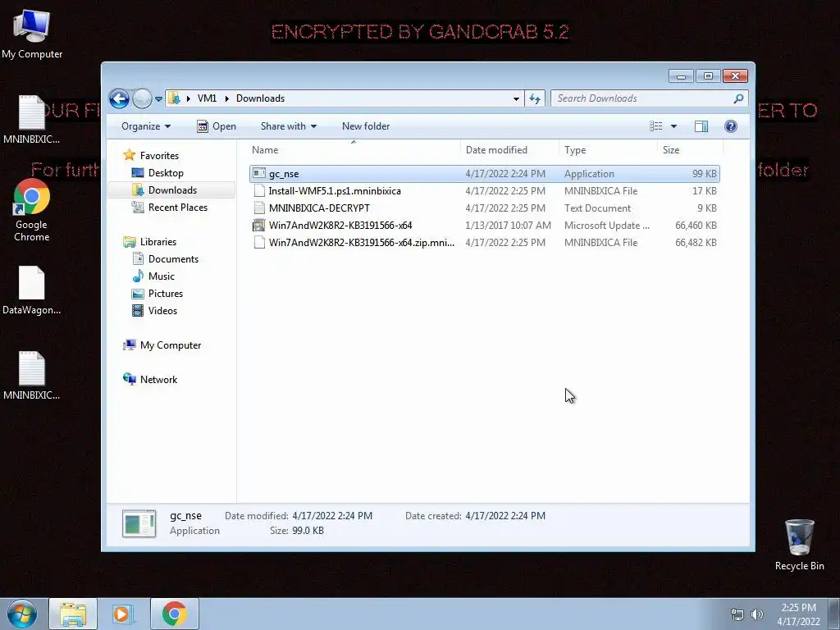Click the folder icon in address bar

174,98
